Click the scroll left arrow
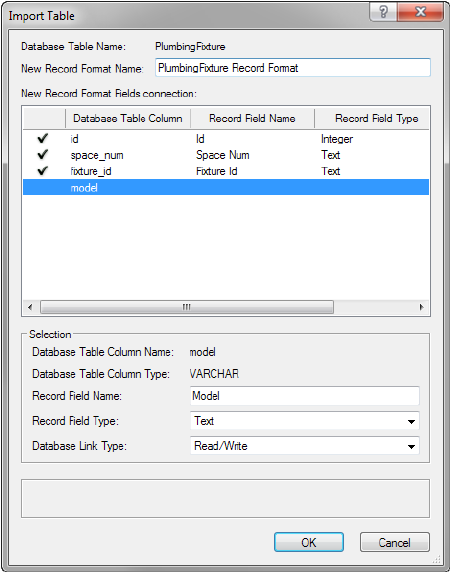 (30, 307)
